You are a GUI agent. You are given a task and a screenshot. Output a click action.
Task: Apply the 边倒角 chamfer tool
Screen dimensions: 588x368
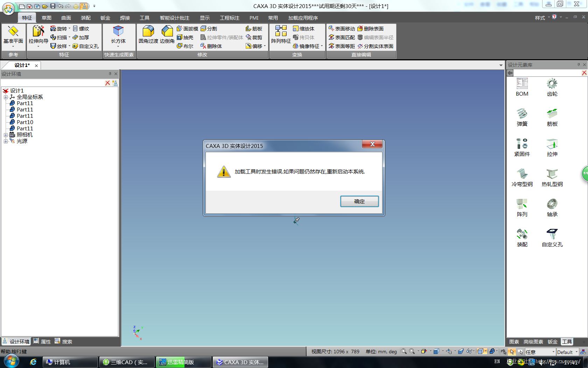click(x=167, y=35)
